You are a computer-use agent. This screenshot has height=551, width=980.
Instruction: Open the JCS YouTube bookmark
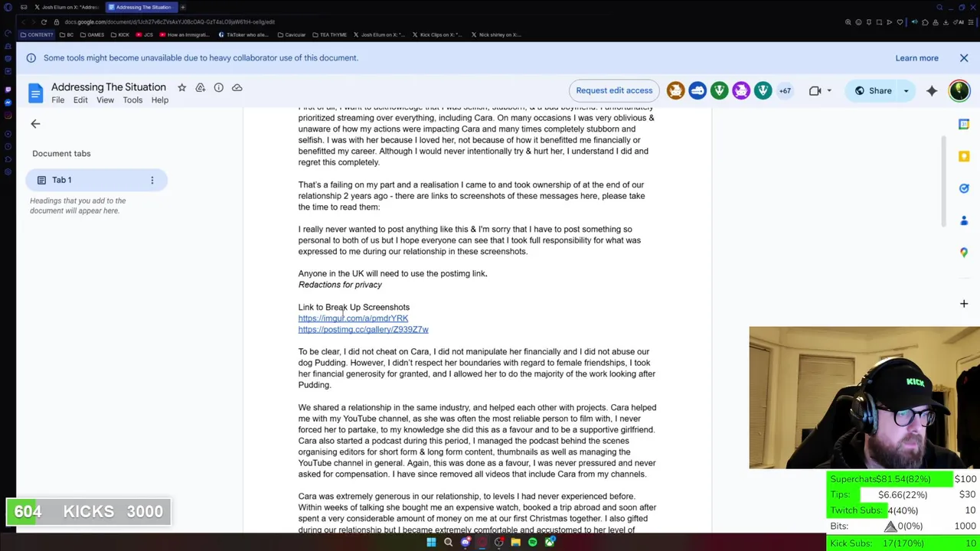tap(145, 34)
